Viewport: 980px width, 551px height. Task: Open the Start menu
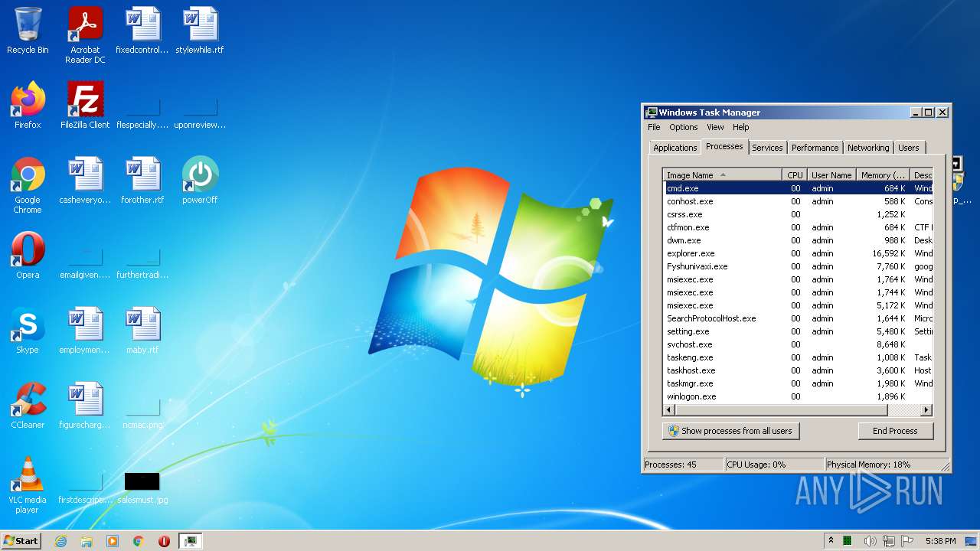click(21, 541)
